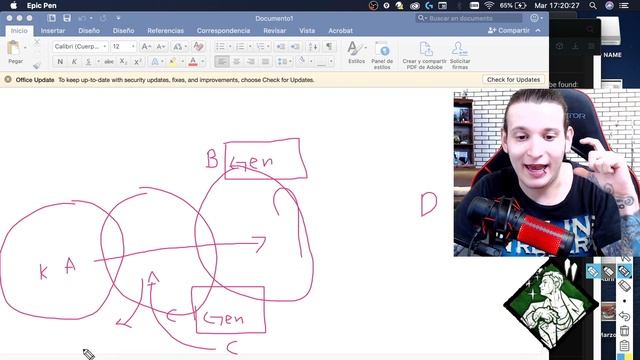Select the Format Painter brush icon
The image size is (640, 360).
(37, 64)
